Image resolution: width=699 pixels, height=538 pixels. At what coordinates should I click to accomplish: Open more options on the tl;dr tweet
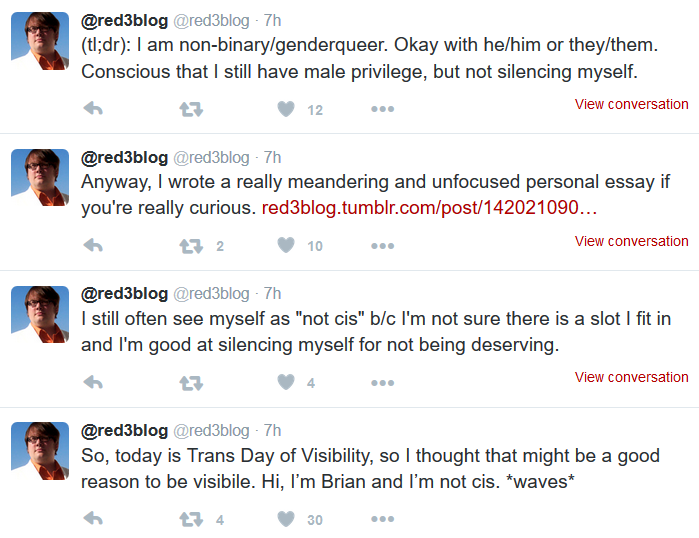point(382,109)
